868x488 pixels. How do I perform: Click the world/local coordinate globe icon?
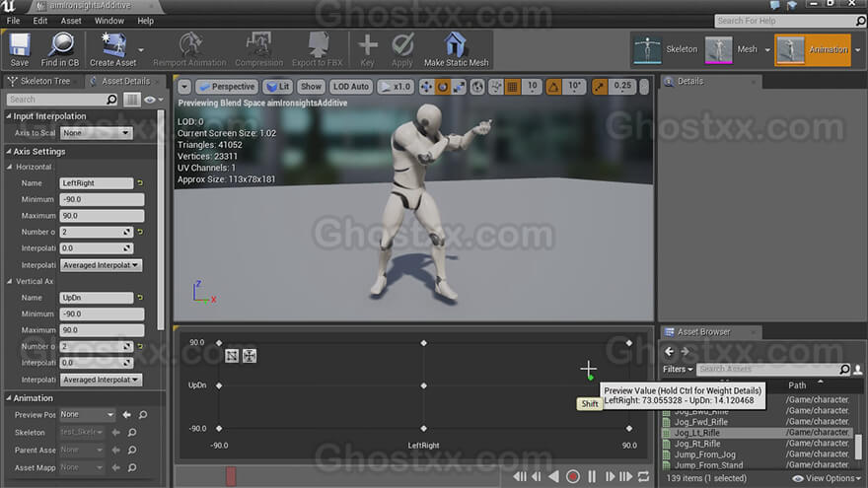tap(477, 87)
